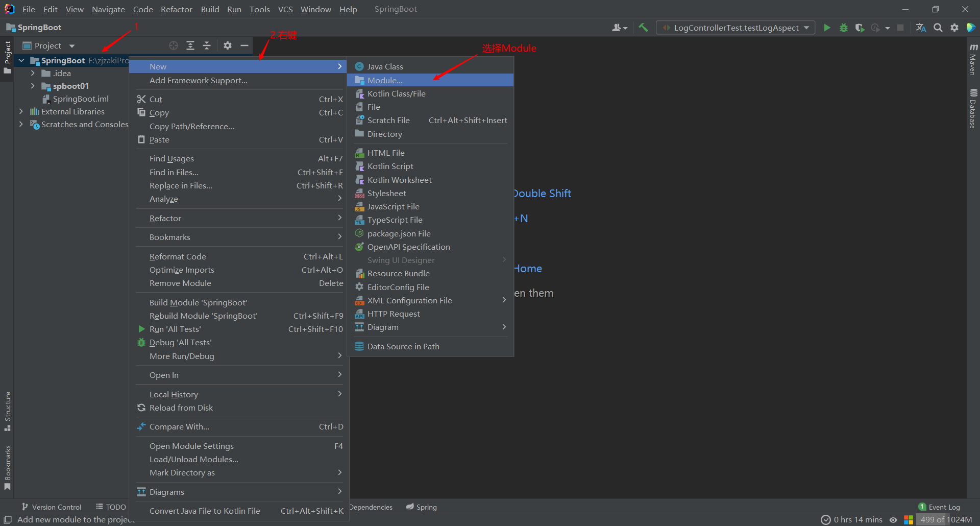This screenshot has width=980, height=526.
Task: Open the Structure tool window
Action: click(8, 411)
